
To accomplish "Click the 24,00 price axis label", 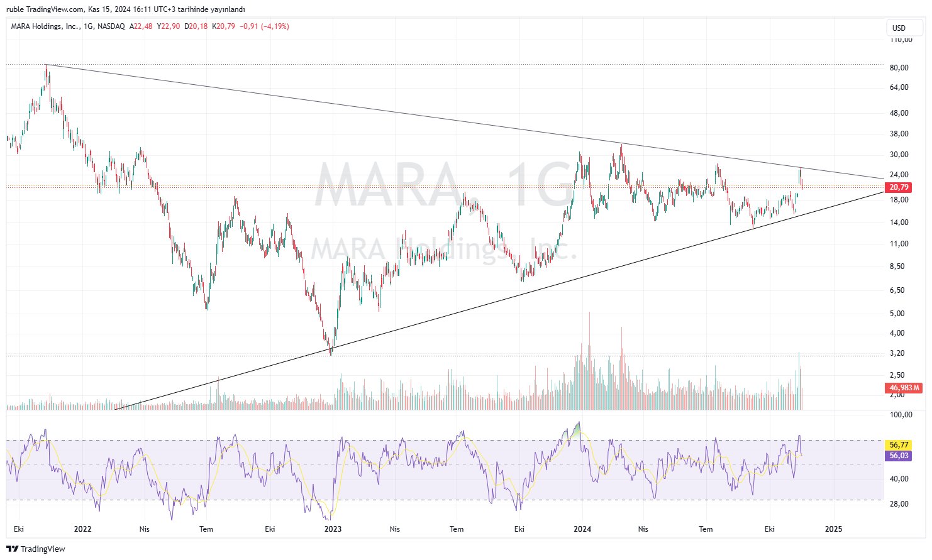I will [x=899, y=175].
